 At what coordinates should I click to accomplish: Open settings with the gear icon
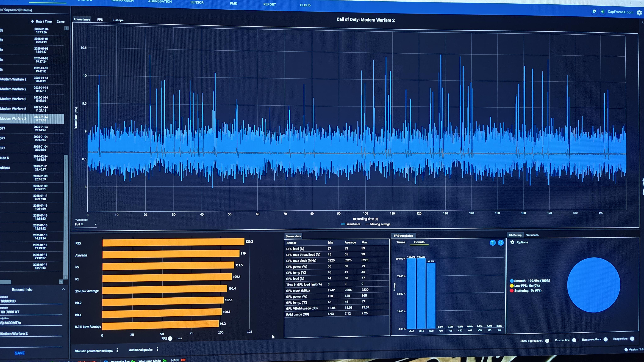tap(639, 13)
